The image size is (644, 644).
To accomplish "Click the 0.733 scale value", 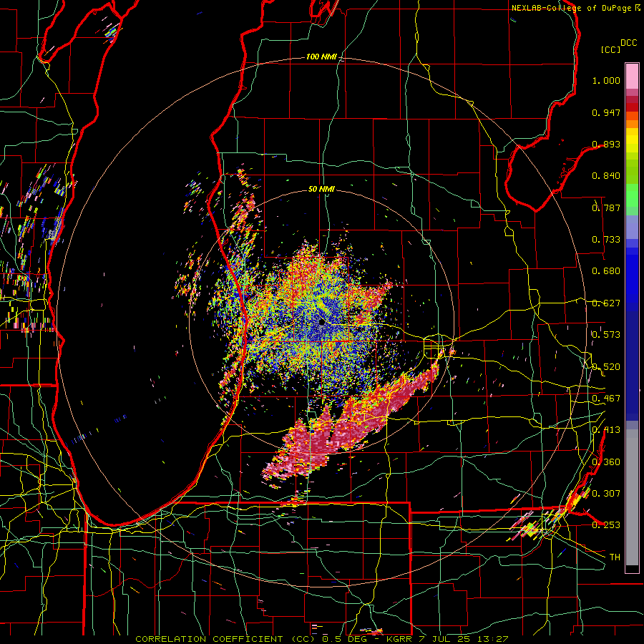I will (x=606, y=240).
